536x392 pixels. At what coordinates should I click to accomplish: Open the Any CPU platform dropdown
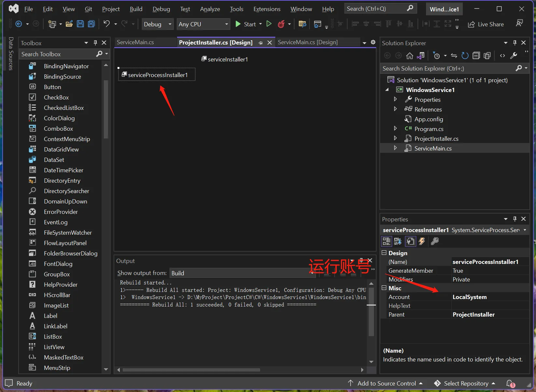pyautogui.click(x=203, y=24)
